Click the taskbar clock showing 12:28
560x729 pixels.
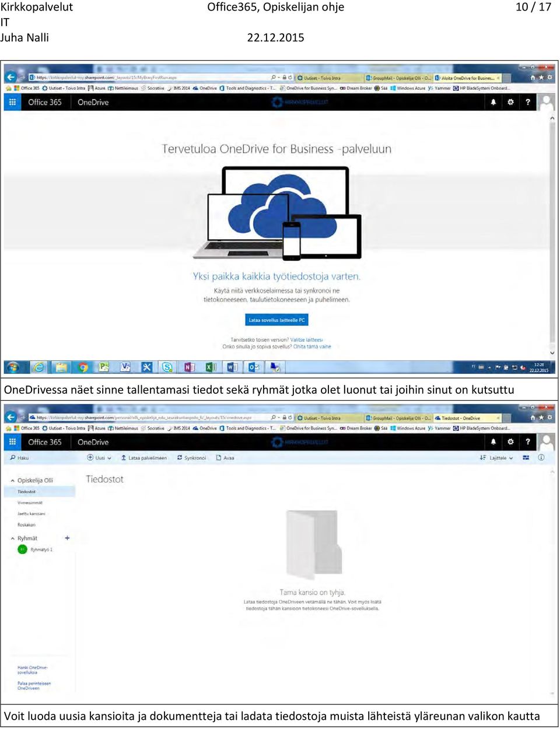538,367
